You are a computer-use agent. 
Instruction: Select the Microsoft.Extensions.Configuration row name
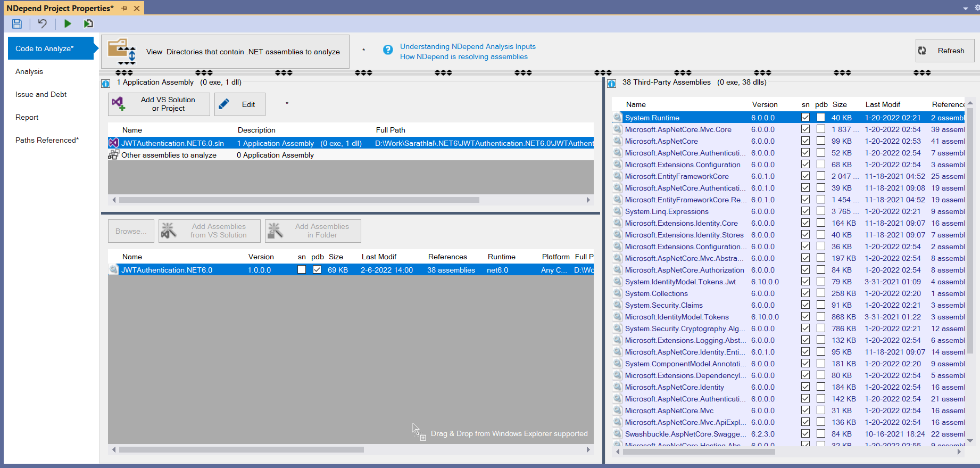(x=683, y=165)
